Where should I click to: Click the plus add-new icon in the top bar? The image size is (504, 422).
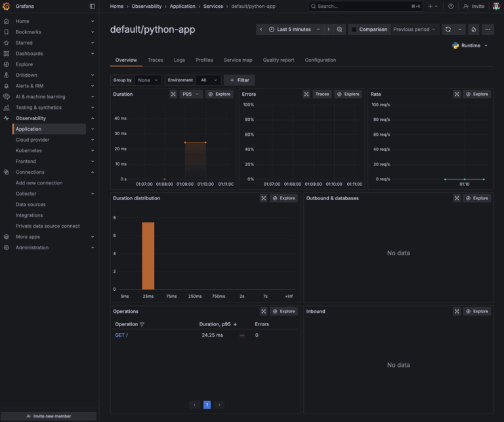432,6
